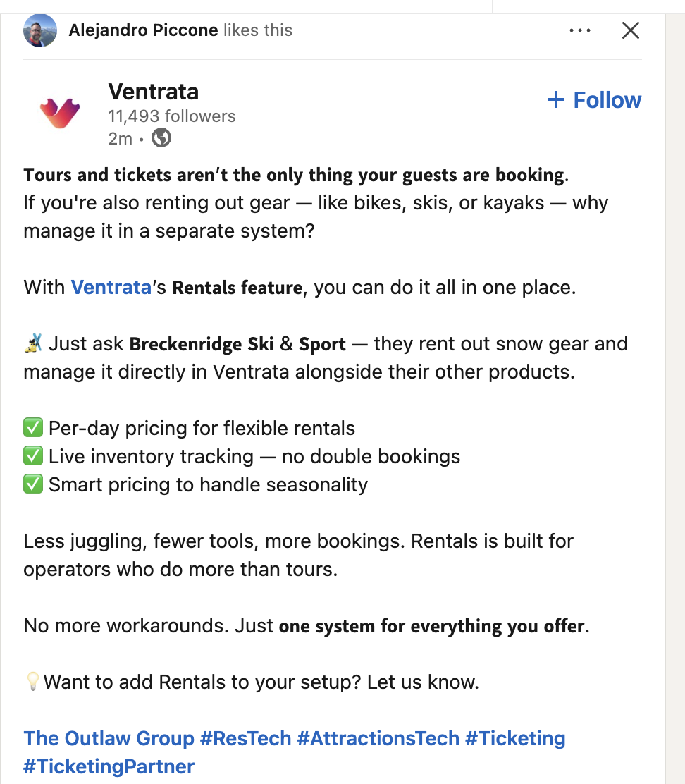The width and height of the screenshot is (685, 784).
Task: Open the three-dot post options menu
Action: 579,30
